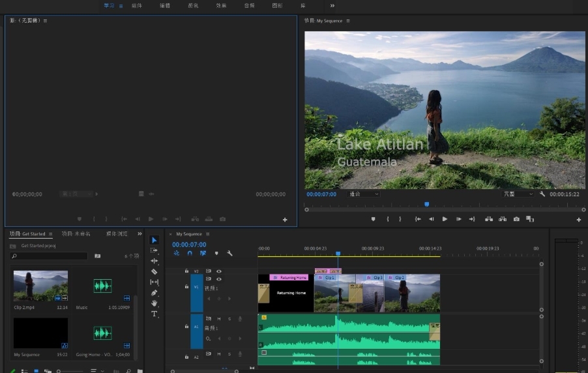Open zoom level dropdown showing 适合
Viewport: 588px width, 373px height.
click(364, 194)
